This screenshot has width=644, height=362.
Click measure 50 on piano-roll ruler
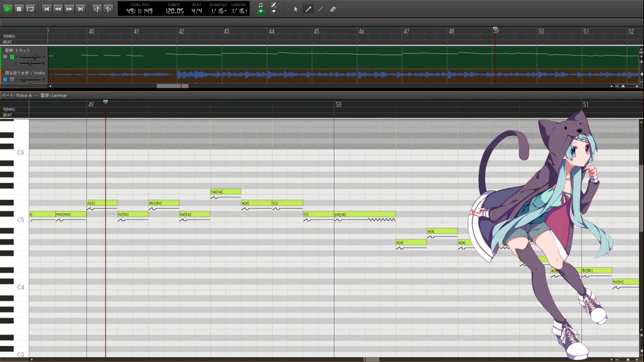pyautogui.click(x=338, y=105)
